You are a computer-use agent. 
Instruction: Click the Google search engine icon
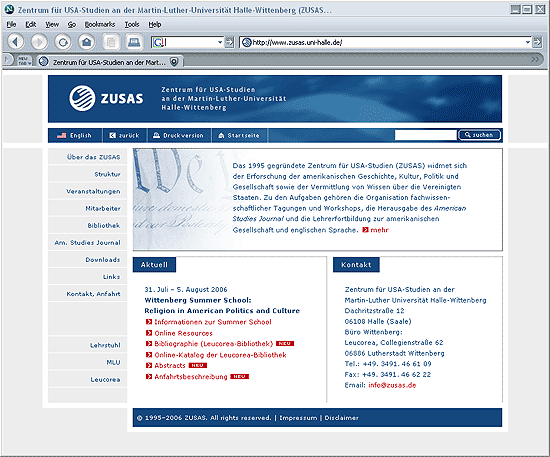tap(158, 42)
